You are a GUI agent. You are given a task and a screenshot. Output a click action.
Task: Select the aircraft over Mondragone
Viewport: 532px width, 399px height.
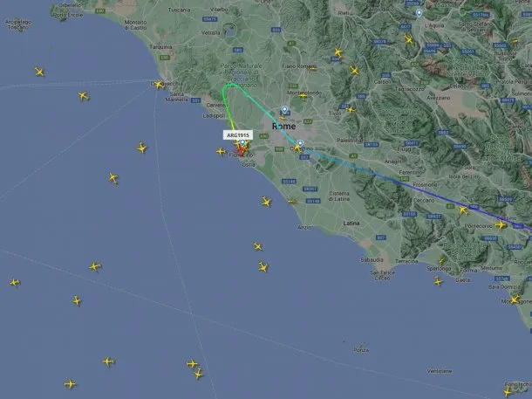pos(515,299)
